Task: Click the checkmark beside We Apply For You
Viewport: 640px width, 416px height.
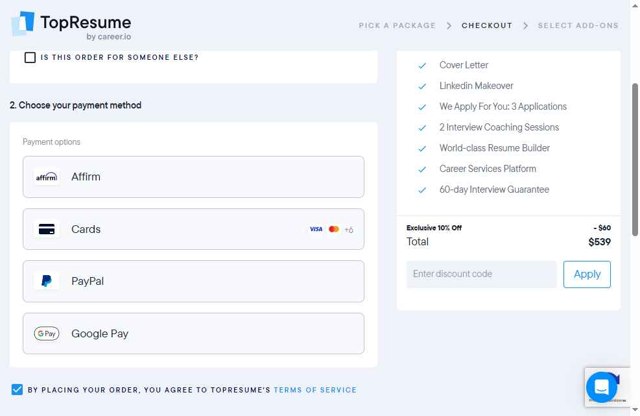Action: (422, 107)
